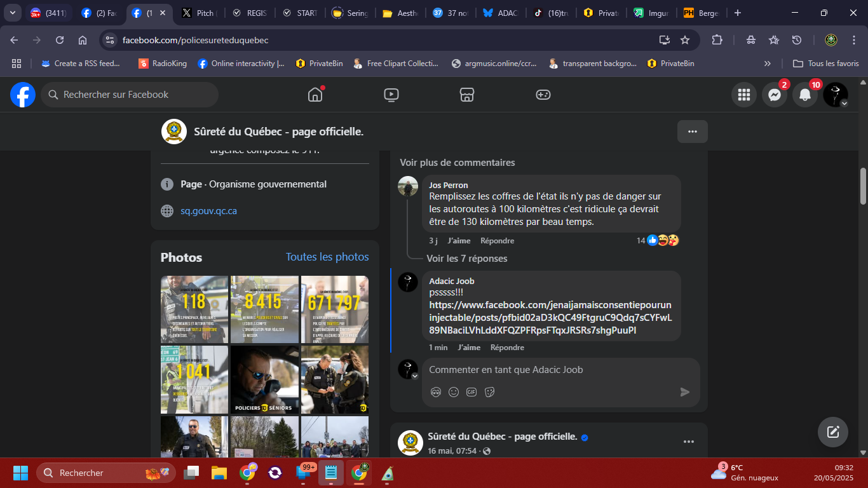Open Facebook notifications bell

click(x=805, y=95)
